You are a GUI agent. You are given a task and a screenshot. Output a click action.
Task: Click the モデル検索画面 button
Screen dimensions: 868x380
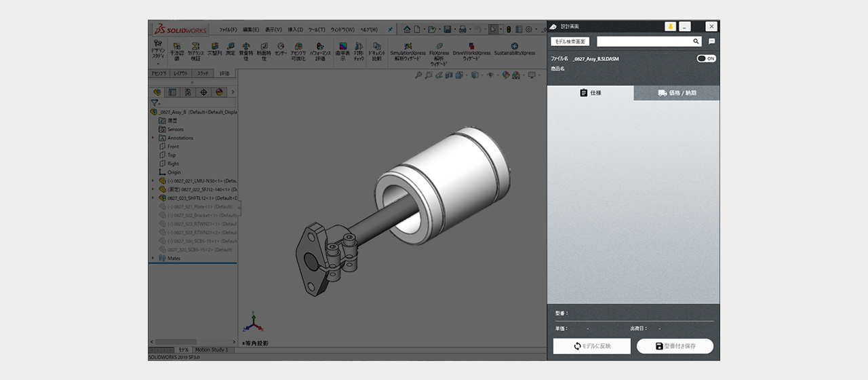tap(571, 41)
